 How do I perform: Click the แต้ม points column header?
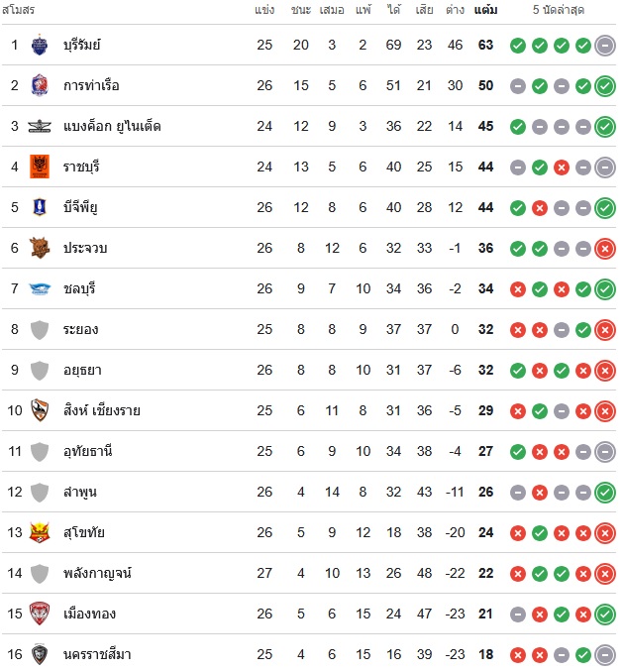click(485, 10)
